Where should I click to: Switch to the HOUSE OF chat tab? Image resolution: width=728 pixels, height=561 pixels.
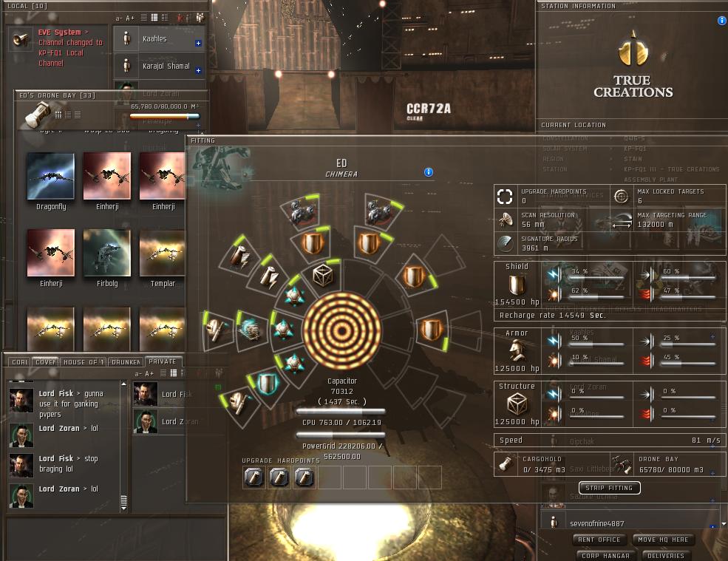84,361
